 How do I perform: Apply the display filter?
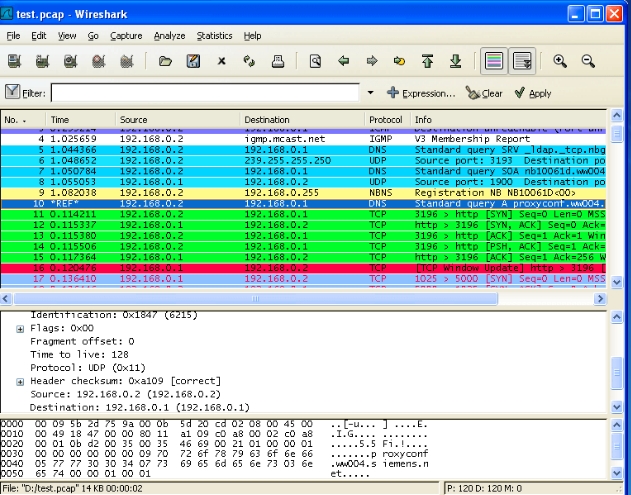tap(532, 93)
